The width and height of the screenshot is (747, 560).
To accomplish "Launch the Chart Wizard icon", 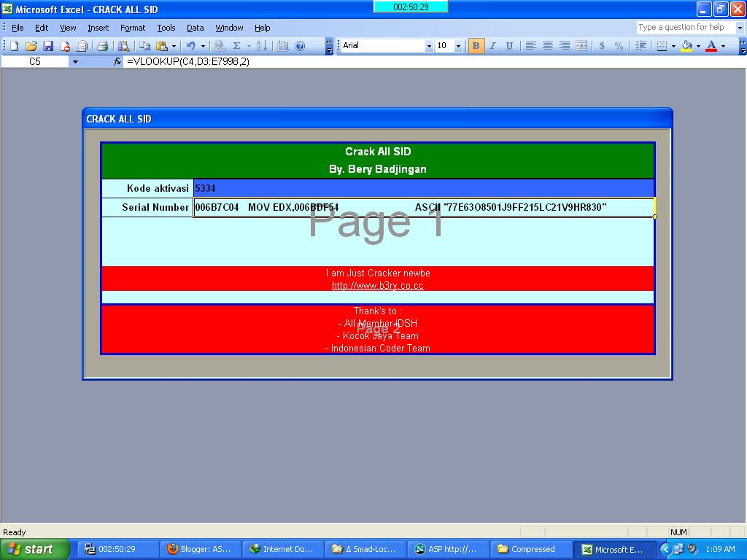I will tap(283, 46).
